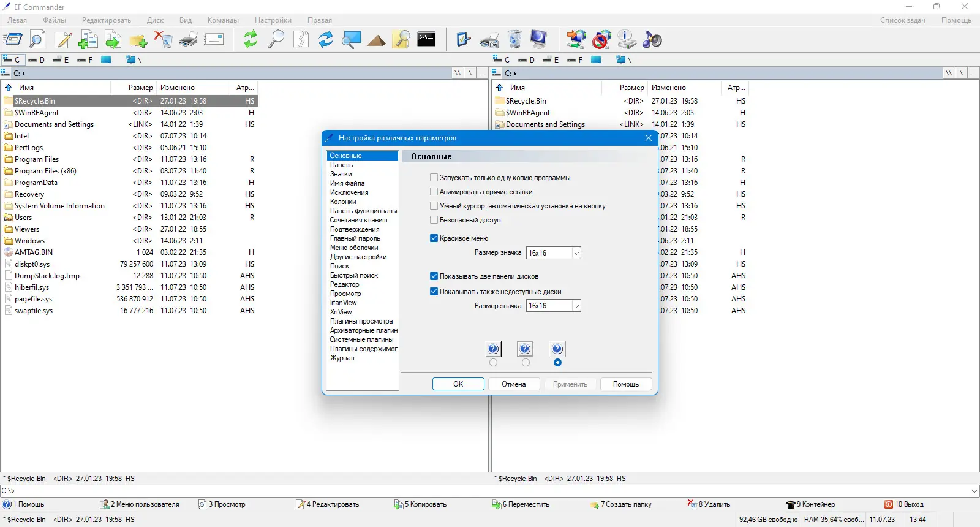Uncheck 'Показывать также недоступные диски' checkbox
Image resolution: width=980 pixels, height=527 pixels.
click(434, 292)
